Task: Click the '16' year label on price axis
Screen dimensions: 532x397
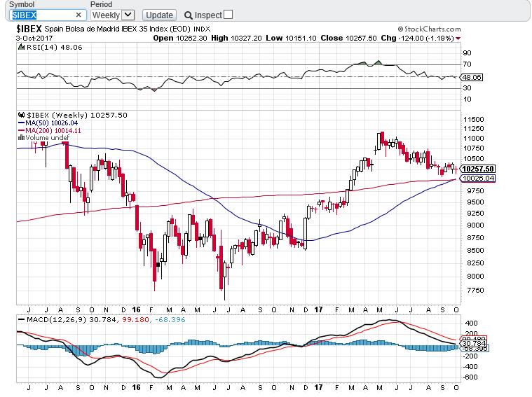Action: coord(136,310)
